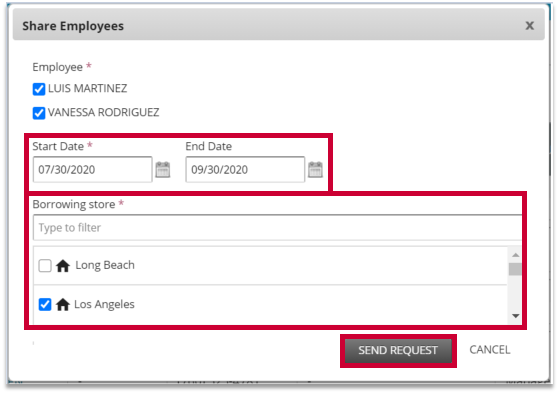This screenshot has width=559, height=394.
Task: Click the home icon beside Long Beach
Action: 63,266
